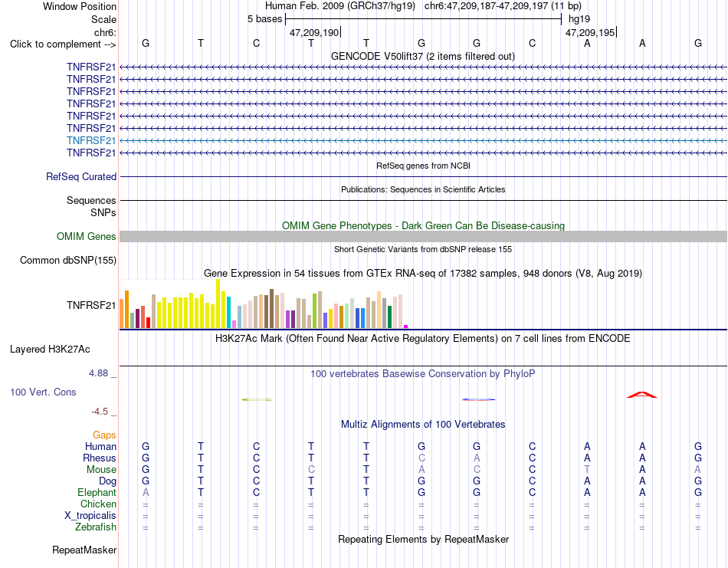Click the blue PhyloP conservation mark
The width and height of the screenshot is (728, 568).
point(479,399)
